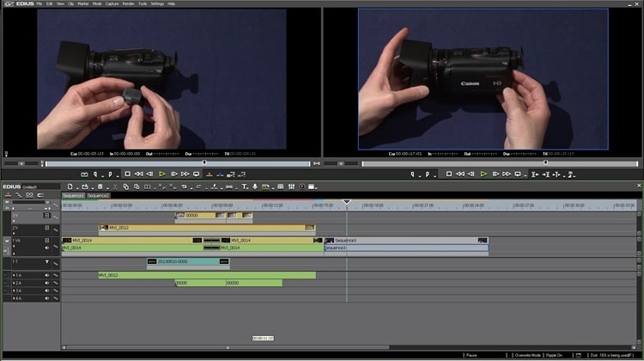Viewport: 644px width, 361px height.
Task: Open Recorder loop playback dropdown arrow
Action: coord(525,175)
